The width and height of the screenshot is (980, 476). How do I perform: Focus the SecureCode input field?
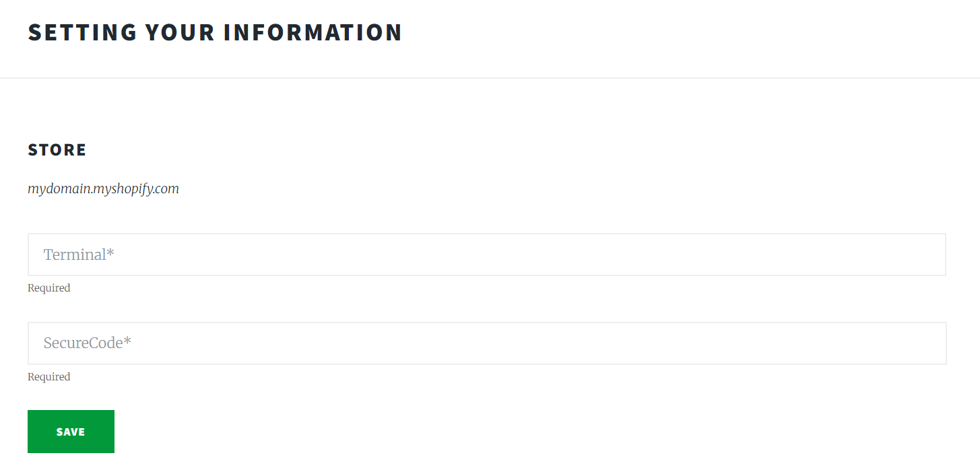pos(486,343)
